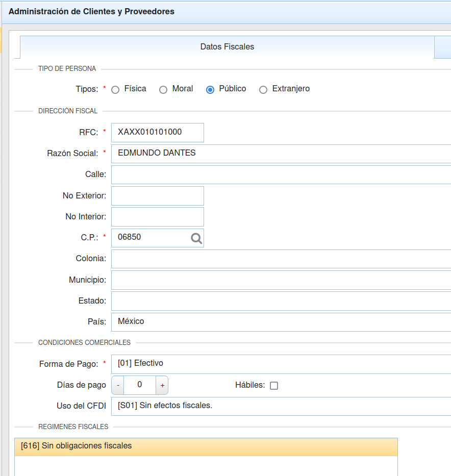
Task: Click the Forma de Pago field label
Action: click(68, 364)
